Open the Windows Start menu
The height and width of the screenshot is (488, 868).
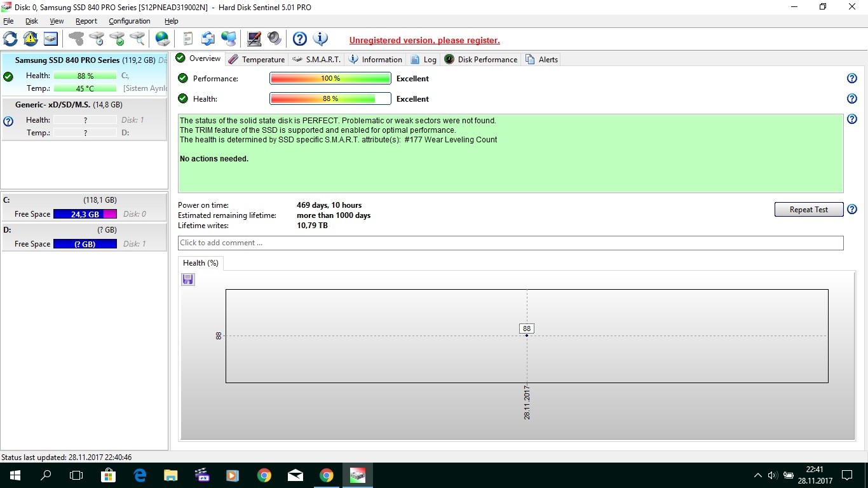[15, 475]
